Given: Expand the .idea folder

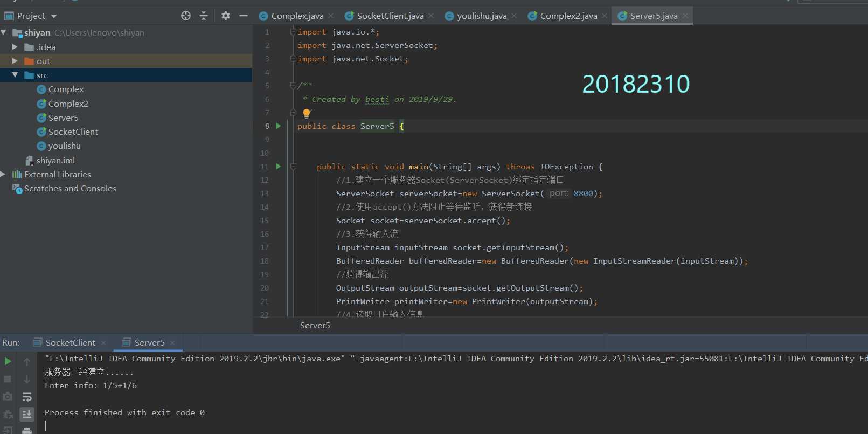Looking at the screenshot, I should coord(15,47).
